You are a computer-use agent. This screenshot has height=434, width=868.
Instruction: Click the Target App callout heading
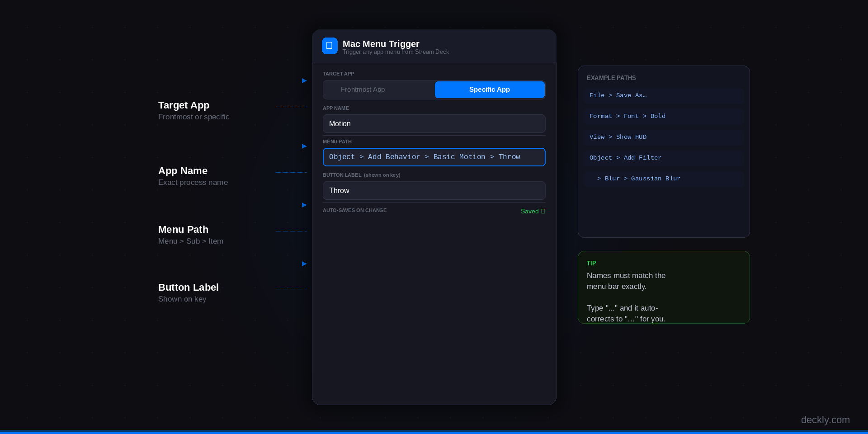pos(184,105)
